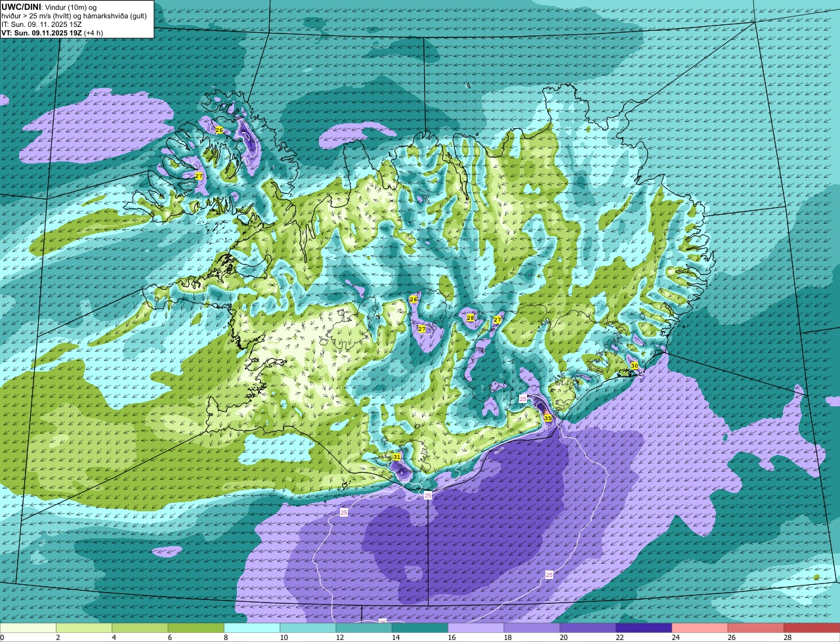Viewport: 840px width, 642px height.
Task: Click the "hviður > 25 m/s (hvítt)" caption line
Action: [x=74, y=16]
